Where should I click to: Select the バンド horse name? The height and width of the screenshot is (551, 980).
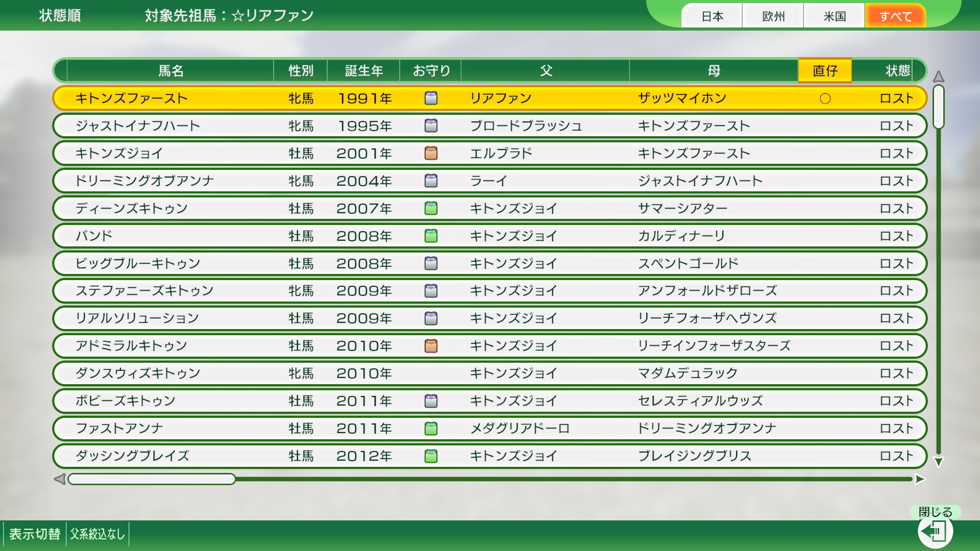tap(94, 236)
